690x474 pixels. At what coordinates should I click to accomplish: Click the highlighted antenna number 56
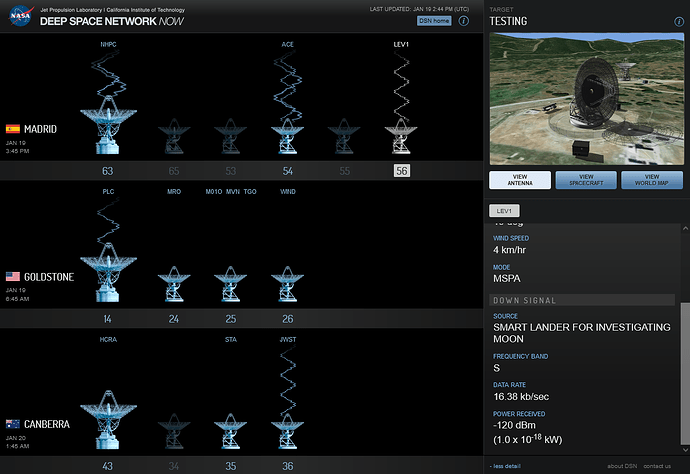[402, 171]
